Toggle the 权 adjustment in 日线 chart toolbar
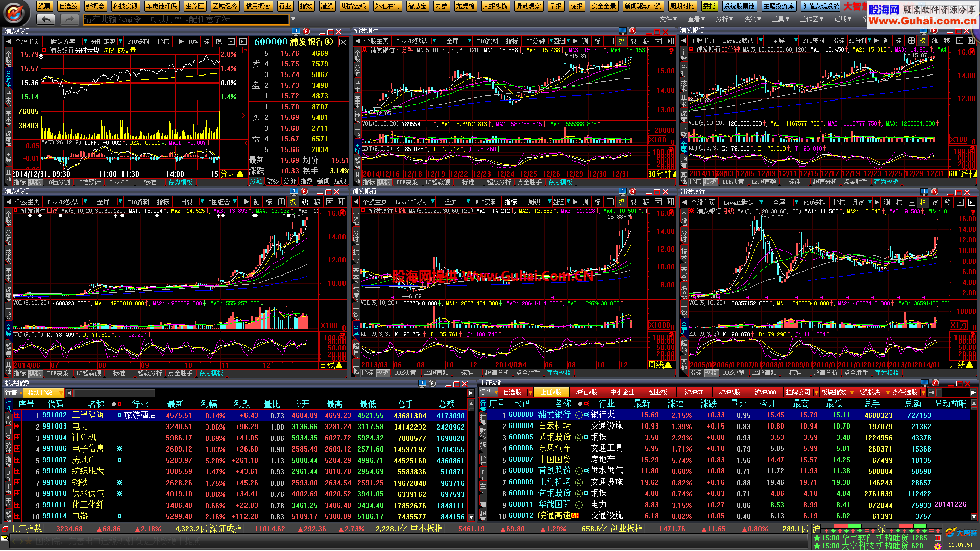 (293, 202)
